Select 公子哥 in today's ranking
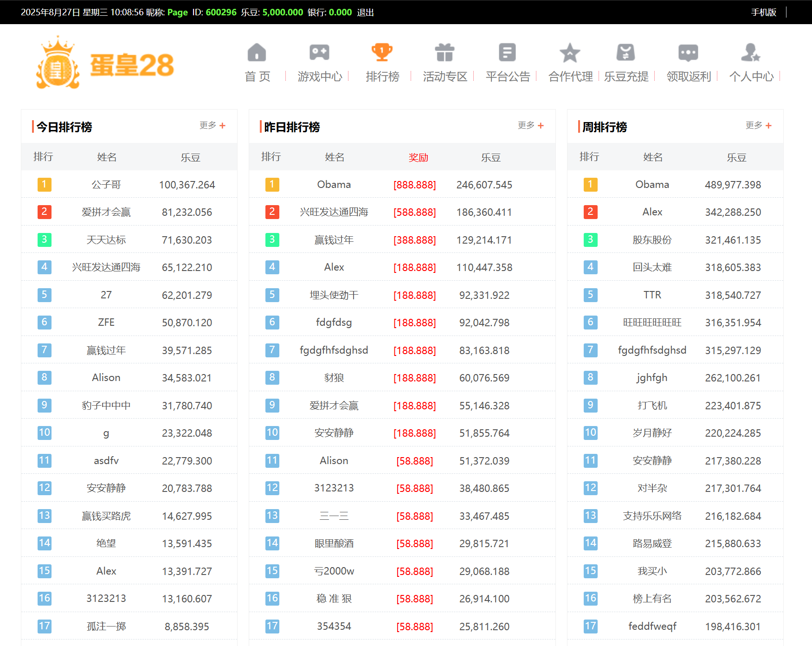 click(106, 185)
